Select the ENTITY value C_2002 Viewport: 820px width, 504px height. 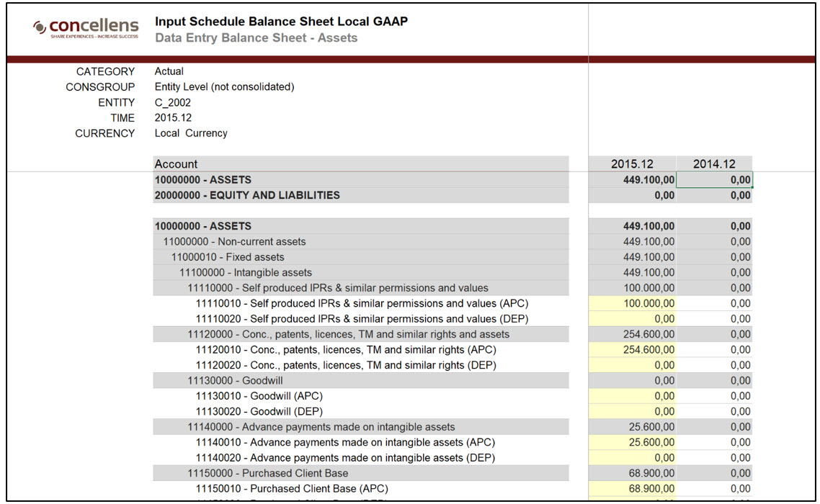point(173,102)
